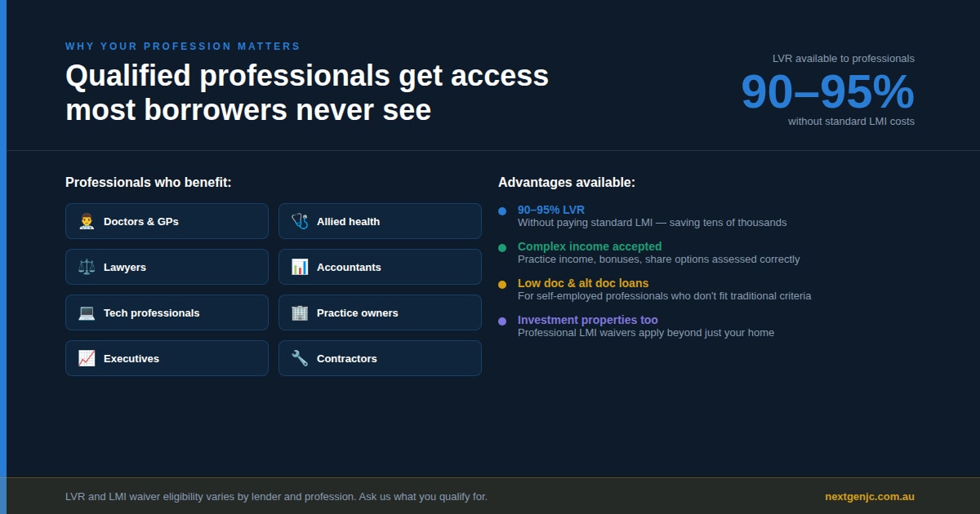
Task: Click the orange bullet beside Low doc loans
Action: [x=502, y=285]
